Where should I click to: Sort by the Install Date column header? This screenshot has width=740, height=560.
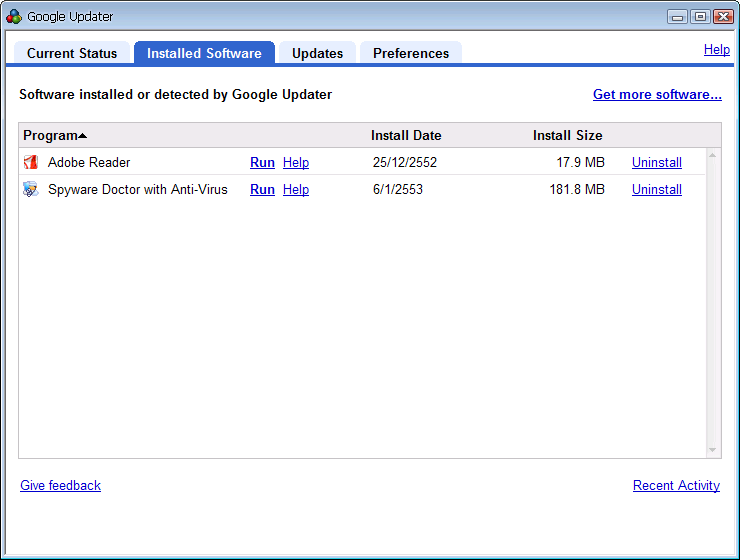406,135
